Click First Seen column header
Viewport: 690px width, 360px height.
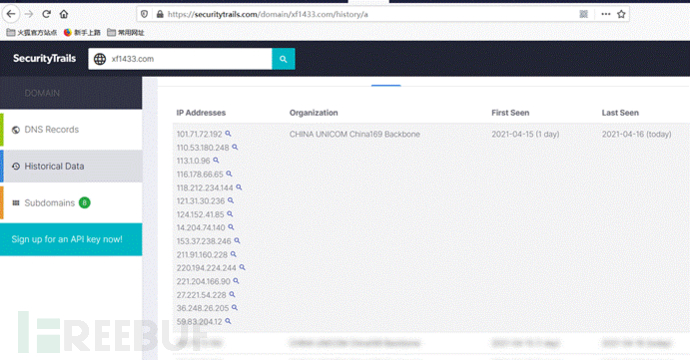pyautogui.click(x=510, y=113)
